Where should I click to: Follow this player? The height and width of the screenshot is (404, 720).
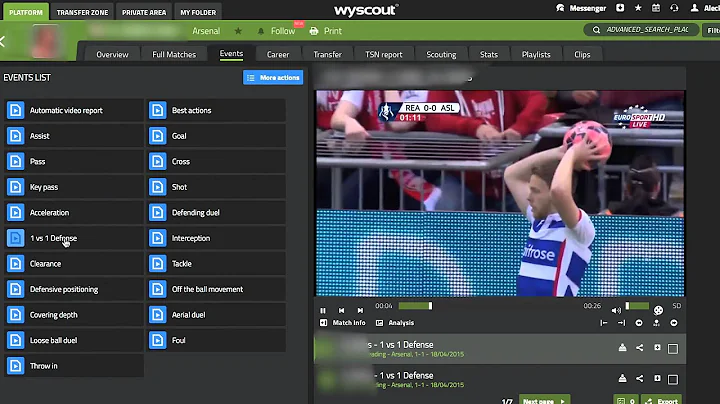pos(277,31)
